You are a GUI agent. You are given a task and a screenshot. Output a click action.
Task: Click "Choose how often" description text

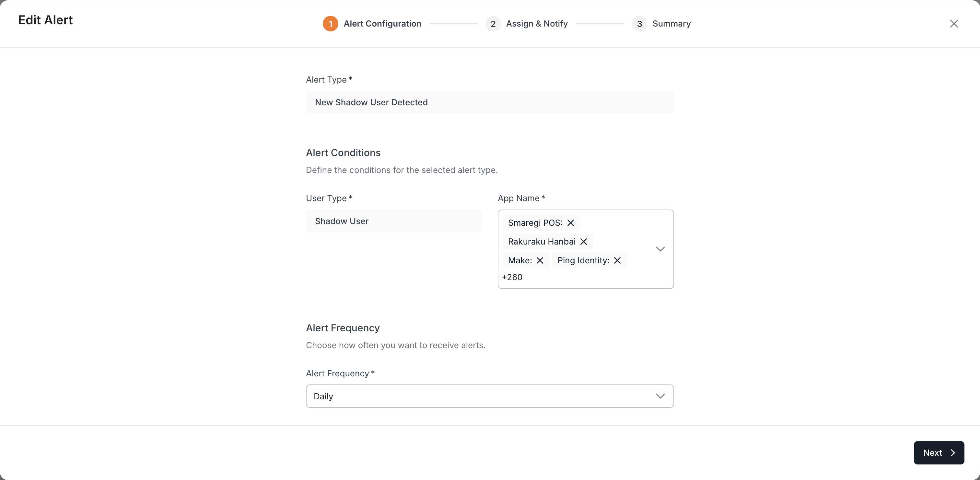pyautogui.click(x=396, y=345)
